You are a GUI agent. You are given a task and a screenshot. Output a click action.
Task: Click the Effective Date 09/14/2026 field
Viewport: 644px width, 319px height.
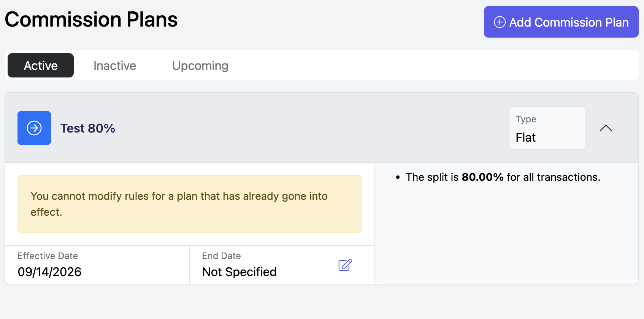pyautogui.click(x=97, y=265)
